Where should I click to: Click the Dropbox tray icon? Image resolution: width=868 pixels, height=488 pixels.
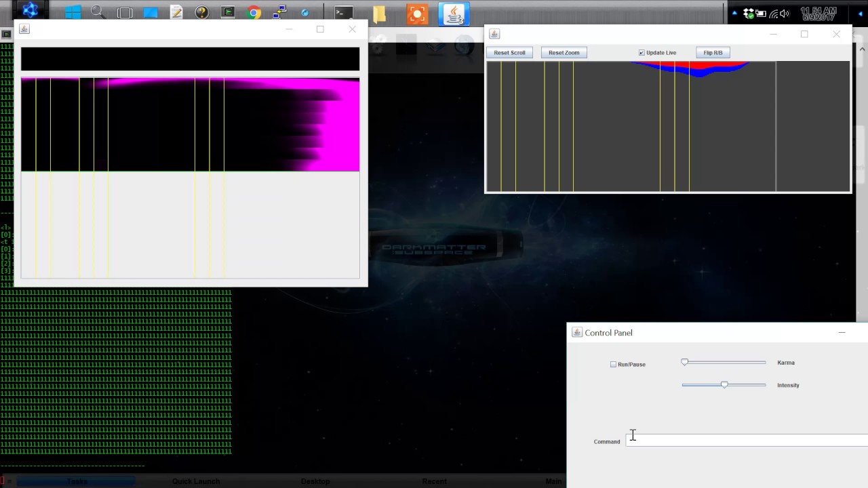(749, 14)
